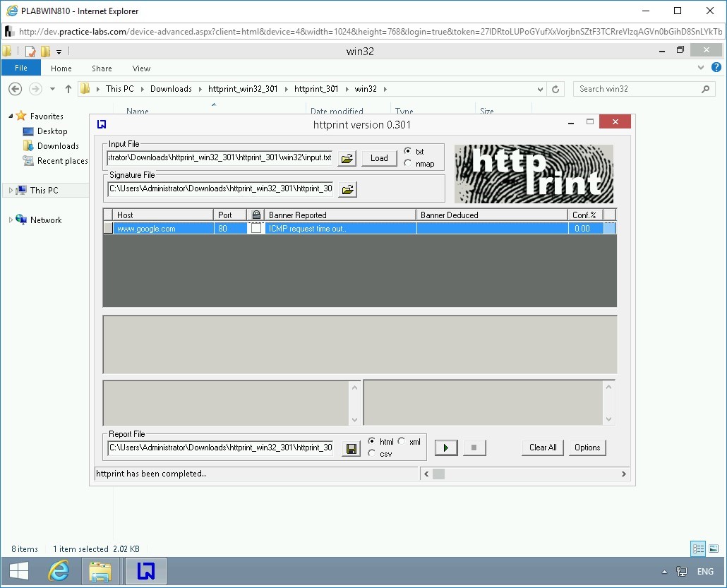The height and width of the screenshot is (588, 727).
Task: Open the File menu in Explorer
Action: pyautogui.click(x=21, y=68)
